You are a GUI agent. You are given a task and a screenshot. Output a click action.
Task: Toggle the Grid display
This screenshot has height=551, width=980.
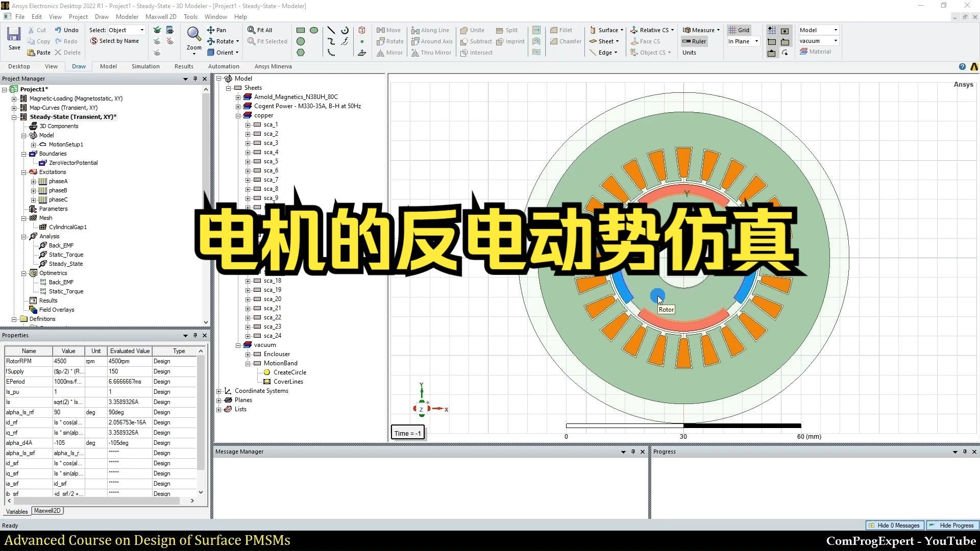click(739, 30)
